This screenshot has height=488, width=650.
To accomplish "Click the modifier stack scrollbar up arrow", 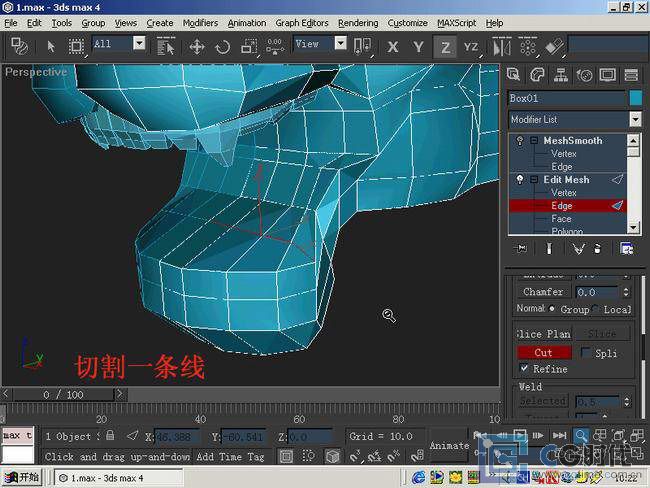I will pyautogui.click(x=633, y=141).
